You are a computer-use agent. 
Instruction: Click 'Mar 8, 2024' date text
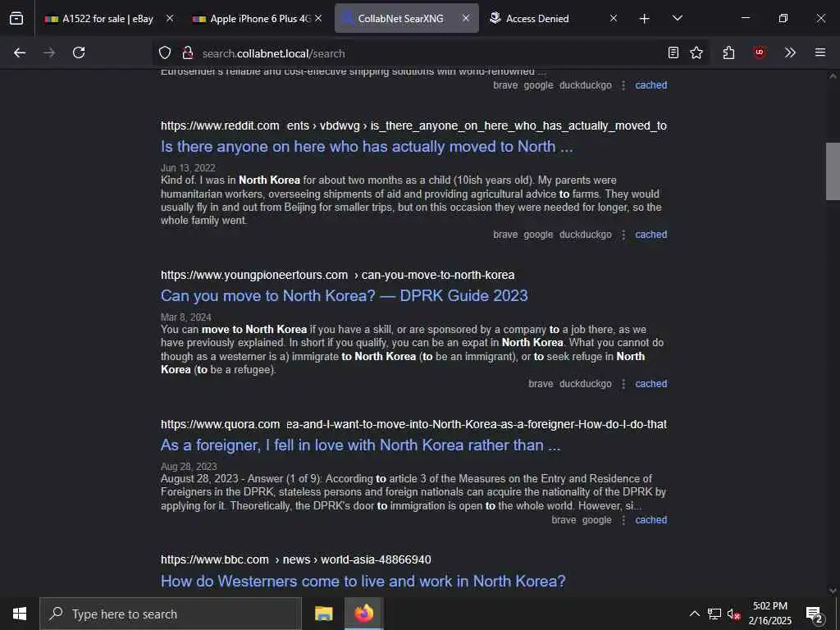pyautogui.click(x=186, y=317)
